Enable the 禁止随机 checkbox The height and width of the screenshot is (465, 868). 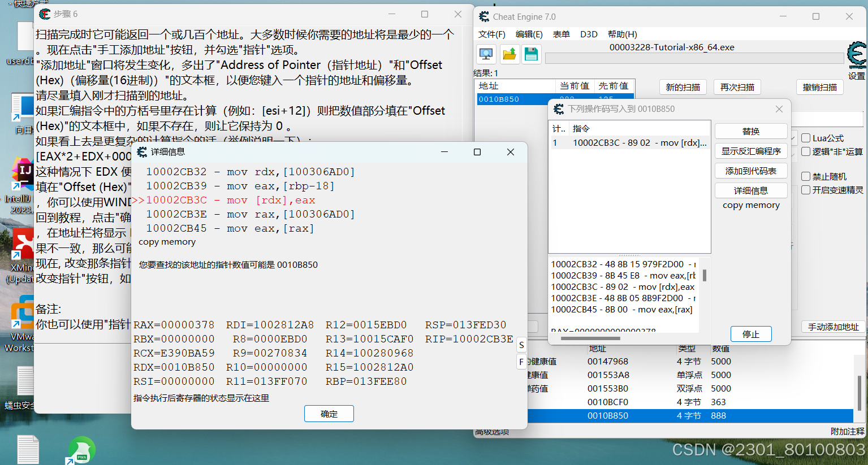(806, 176)
